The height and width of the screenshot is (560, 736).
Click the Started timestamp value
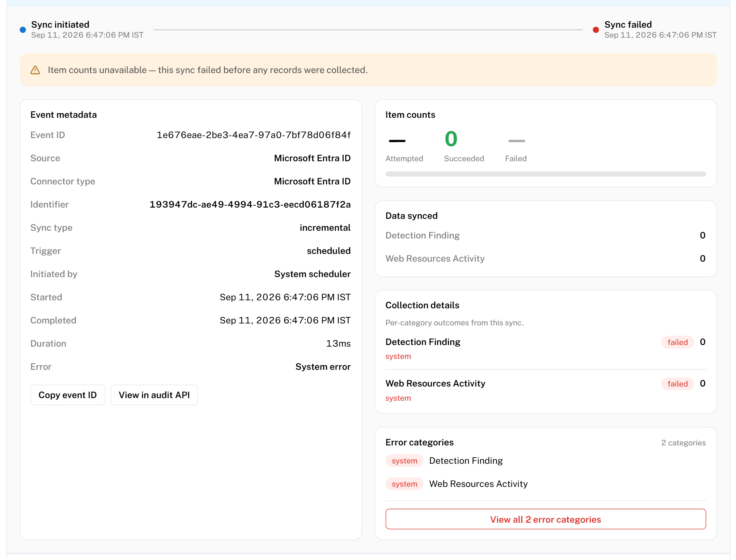coord(285,297)
